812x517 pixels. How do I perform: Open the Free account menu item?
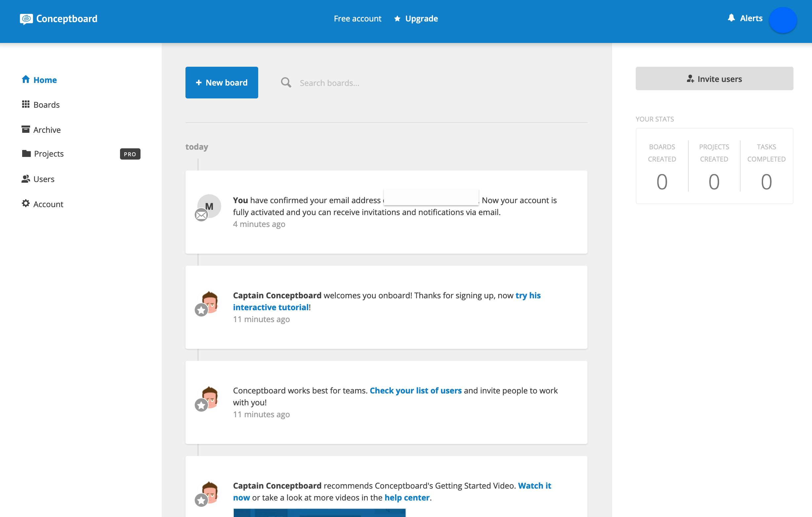(x=357, y=18)
